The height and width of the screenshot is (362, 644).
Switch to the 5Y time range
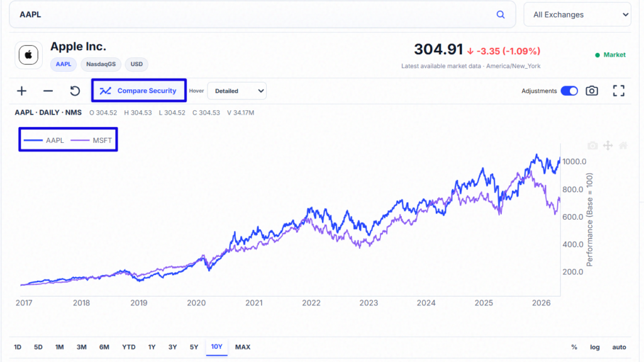click(x=194, y=347)
